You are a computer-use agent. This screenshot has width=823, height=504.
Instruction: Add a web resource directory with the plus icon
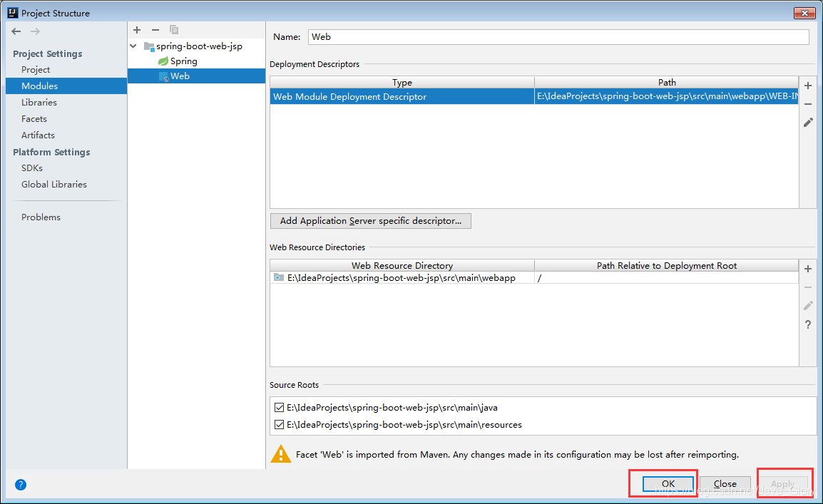(x=808, y=269)
